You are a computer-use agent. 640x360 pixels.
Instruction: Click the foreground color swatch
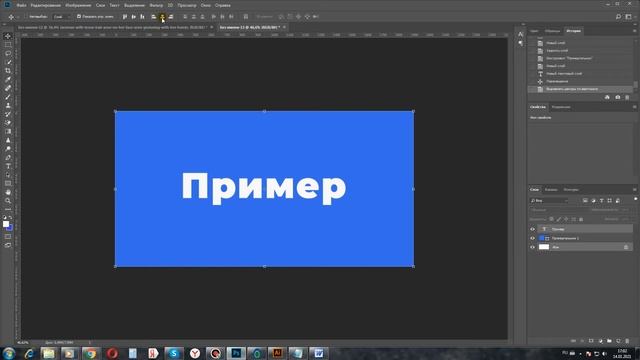coord(6,224)
